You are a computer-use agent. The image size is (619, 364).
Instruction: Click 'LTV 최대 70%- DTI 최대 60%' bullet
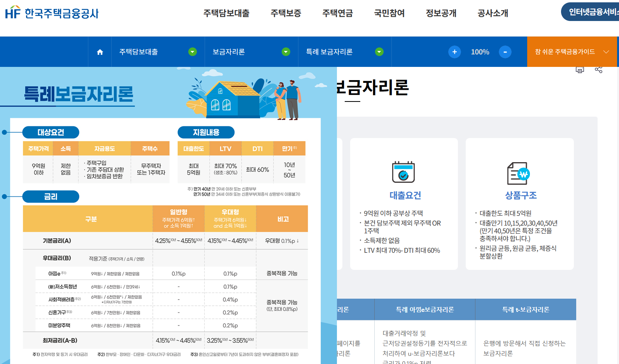click(402, 250)
